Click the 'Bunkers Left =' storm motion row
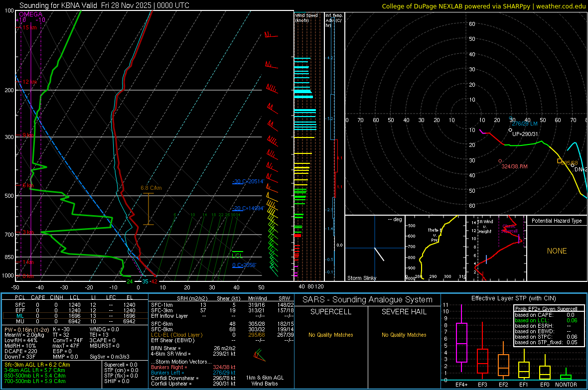The width and height of the screenshot is (588, 390). click(x=193, y=373)
